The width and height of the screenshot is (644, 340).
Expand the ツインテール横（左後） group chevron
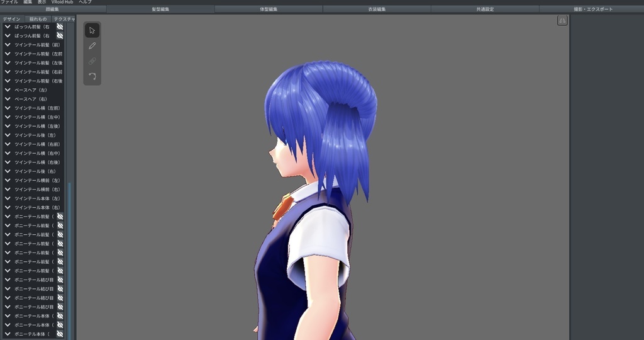[x=8, y=126]
